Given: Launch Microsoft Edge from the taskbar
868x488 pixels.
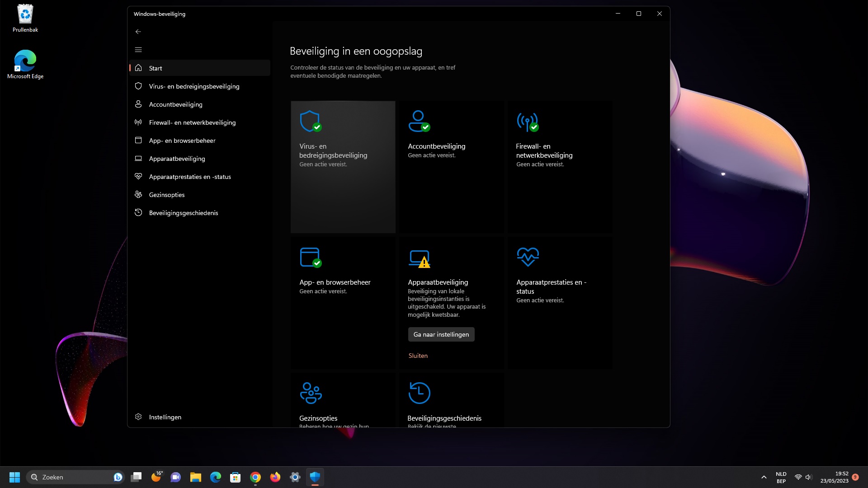Looking at the screenshot, I should pyautogui.click(x=216, y=477).
